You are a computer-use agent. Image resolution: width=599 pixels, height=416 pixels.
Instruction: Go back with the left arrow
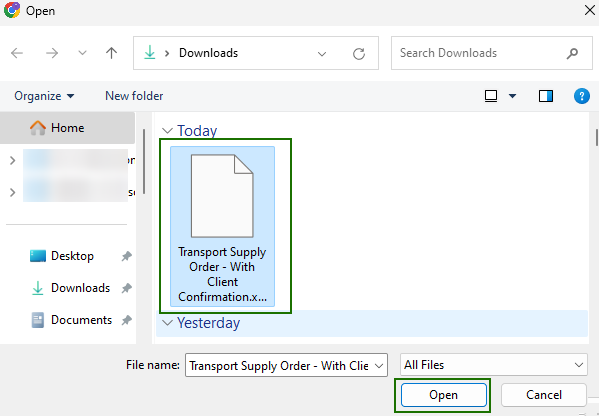[17, 53]
